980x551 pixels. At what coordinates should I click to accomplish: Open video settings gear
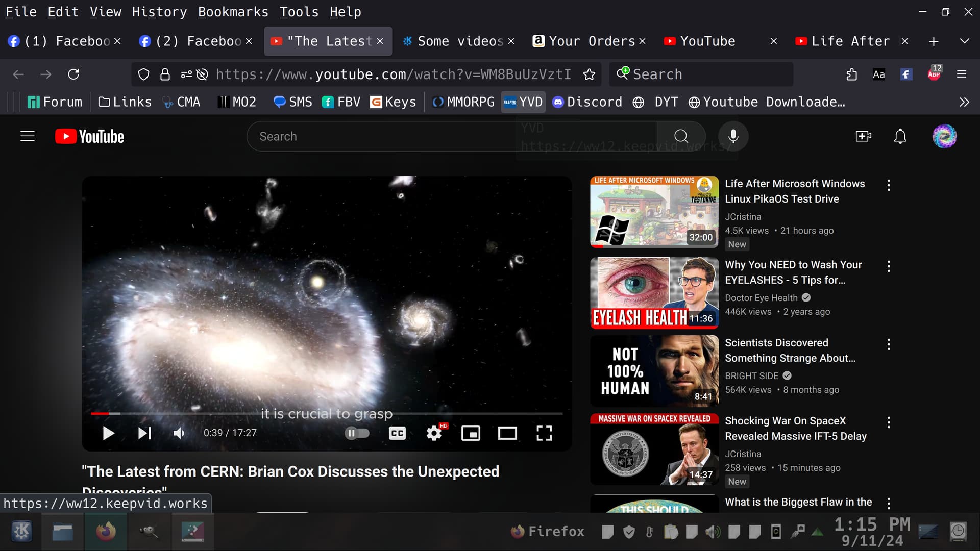(x=434, y=433)
